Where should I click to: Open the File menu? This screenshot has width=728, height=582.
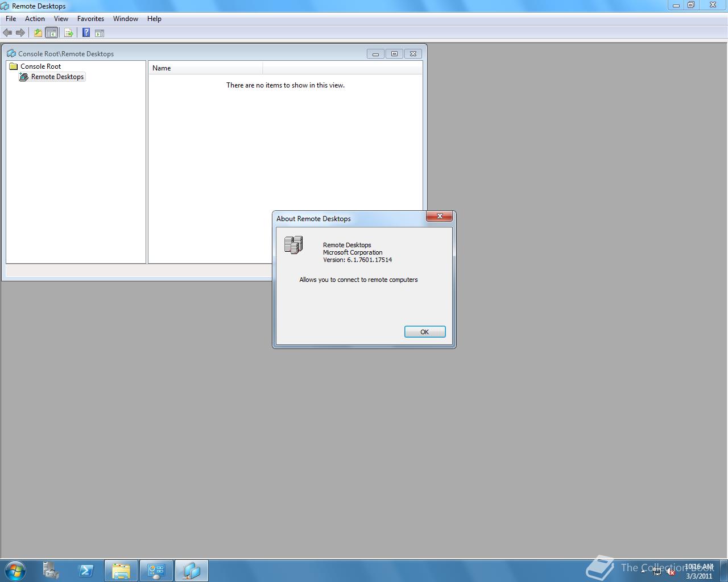11,19
